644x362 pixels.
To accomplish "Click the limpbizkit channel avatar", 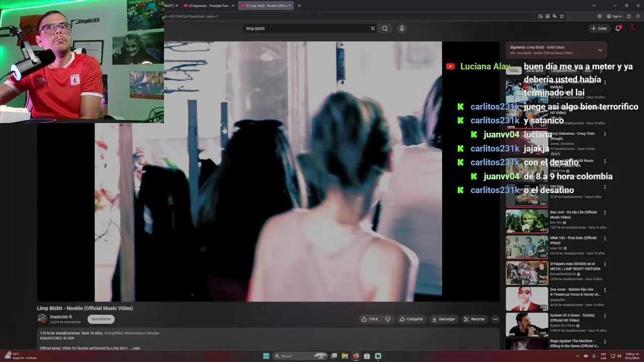I will [42, 319].
